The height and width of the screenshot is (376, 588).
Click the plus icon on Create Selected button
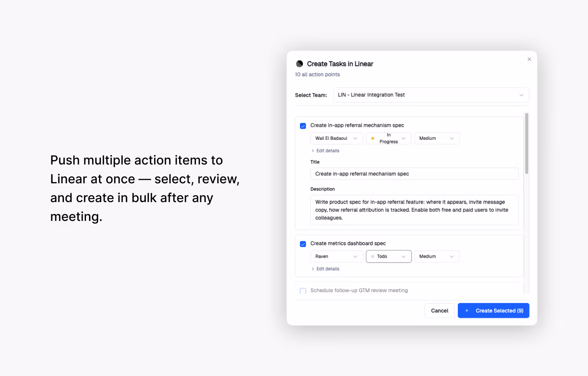click(x=466, y=311)
